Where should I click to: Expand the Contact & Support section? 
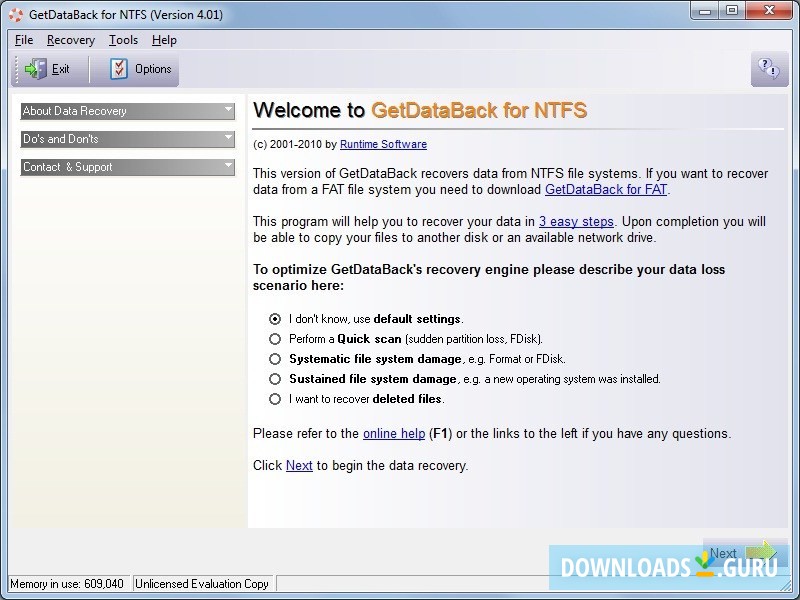click(x=127, y=167)
